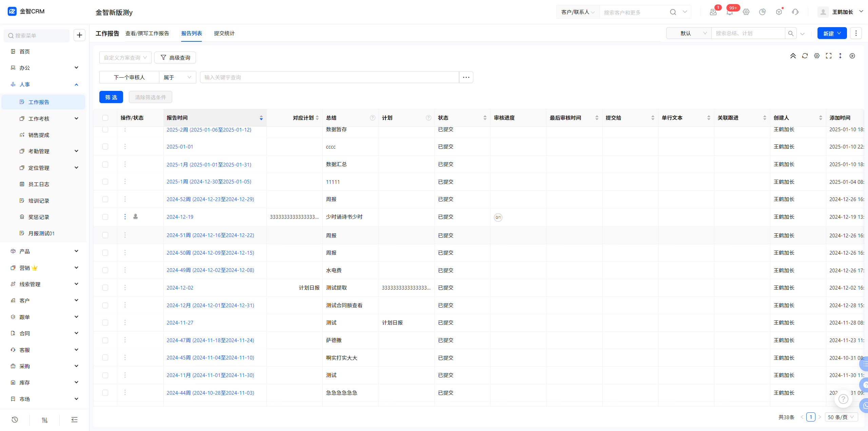Click the customer service headset icon

tap(795, 12)
